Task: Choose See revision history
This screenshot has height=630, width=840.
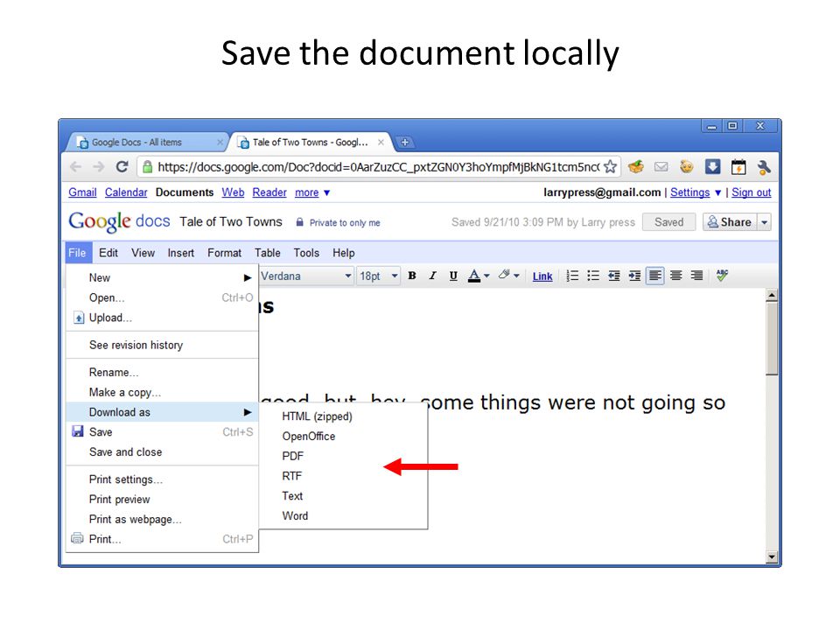Action: pos(136,345)
